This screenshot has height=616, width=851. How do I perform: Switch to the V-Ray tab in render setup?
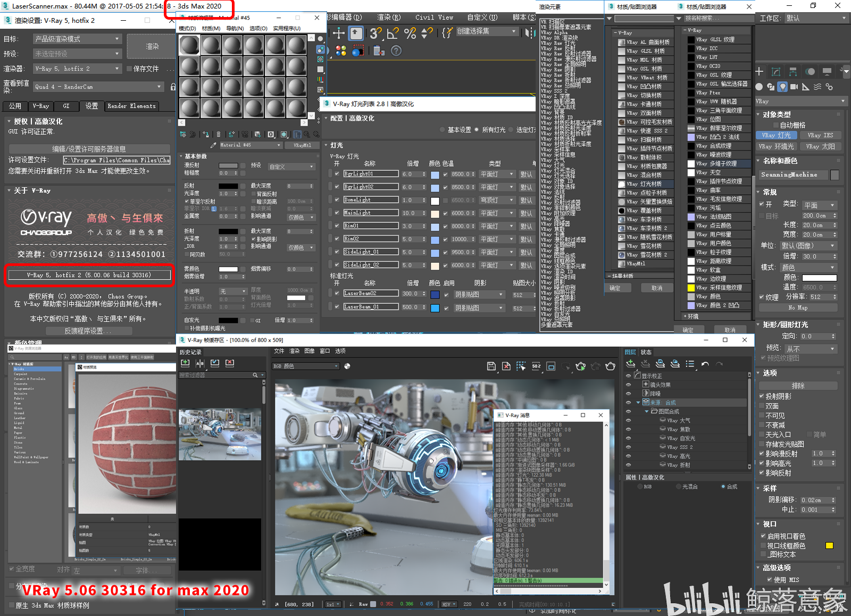[x=40, y=106]
